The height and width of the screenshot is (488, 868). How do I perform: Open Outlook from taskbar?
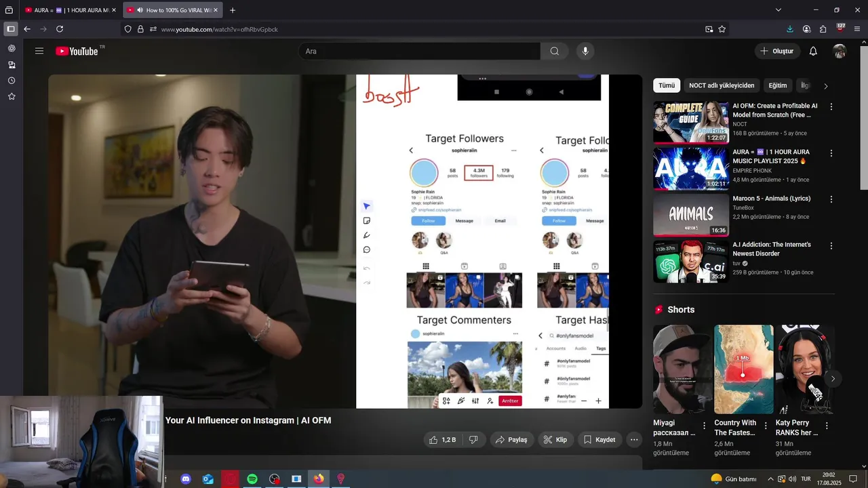[x=208, y=479]
